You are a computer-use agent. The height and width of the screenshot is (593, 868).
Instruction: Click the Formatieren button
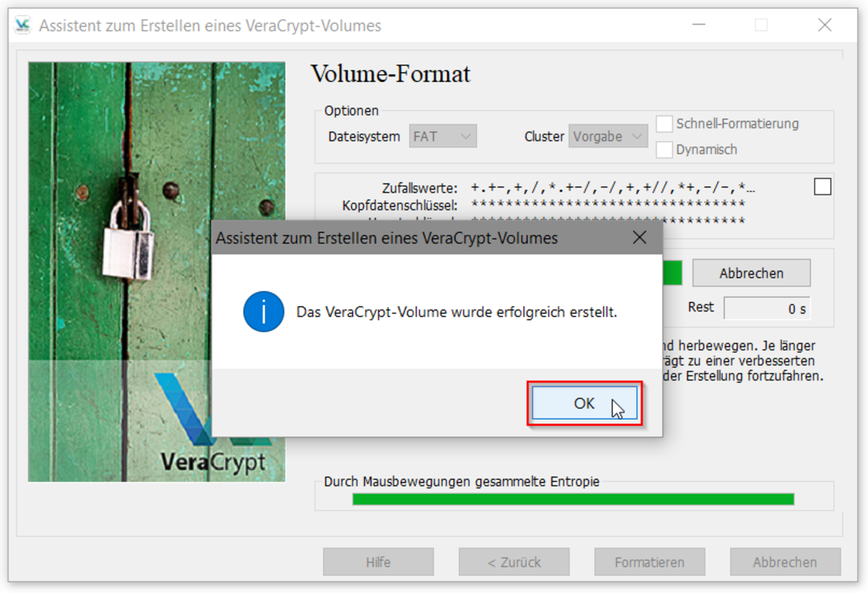pyautogui.click(x=650, y=562)
